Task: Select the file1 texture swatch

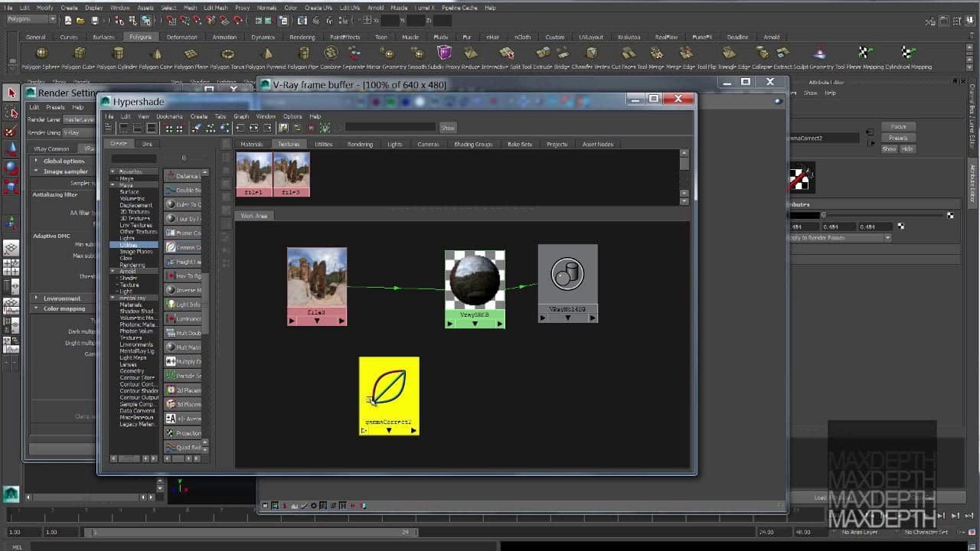Action: (x=254, y=174)
